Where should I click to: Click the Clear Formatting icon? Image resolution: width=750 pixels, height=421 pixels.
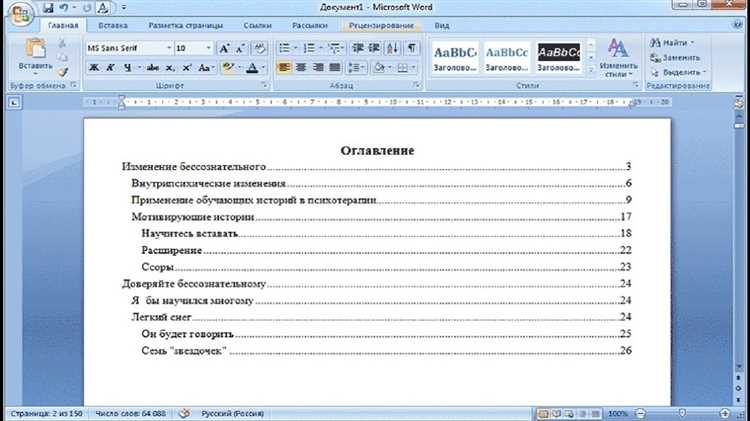(x=260, y=48)
